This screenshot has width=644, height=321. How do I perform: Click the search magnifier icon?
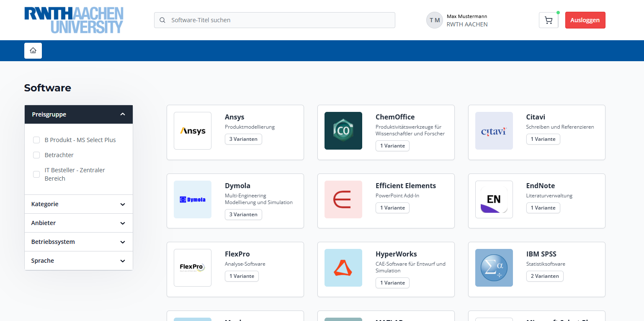pos(162,20)
